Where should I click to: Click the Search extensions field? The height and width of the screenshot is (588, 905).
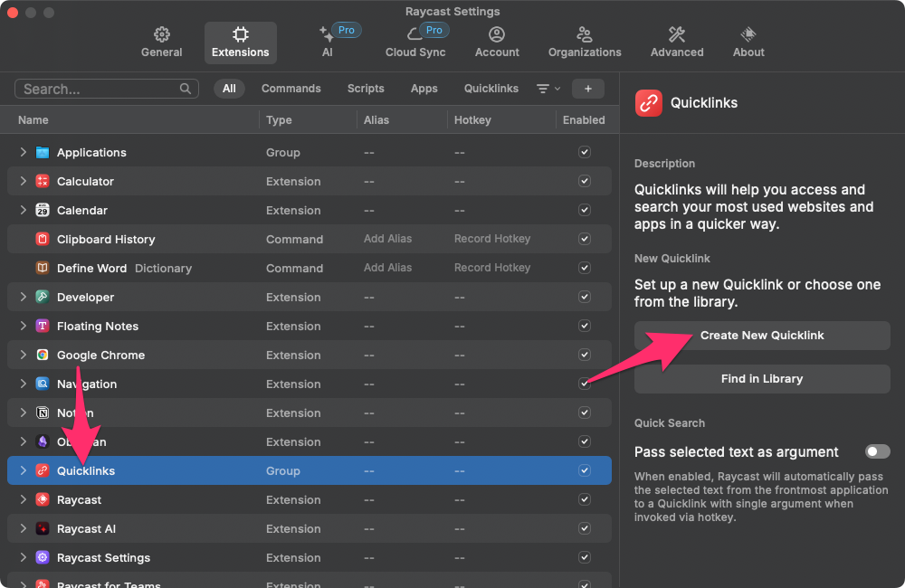(107, 89)
